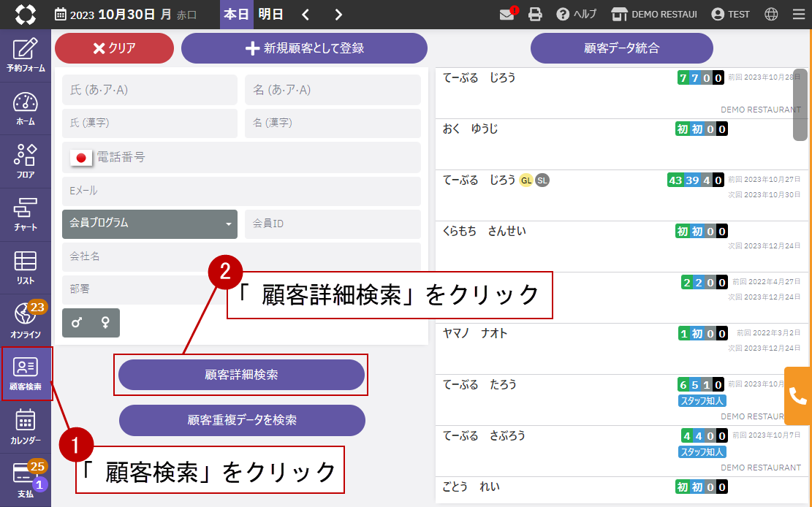Switch to the 本日 tab
Viewport: 812px width, 507px height.
tap(237, 15)
